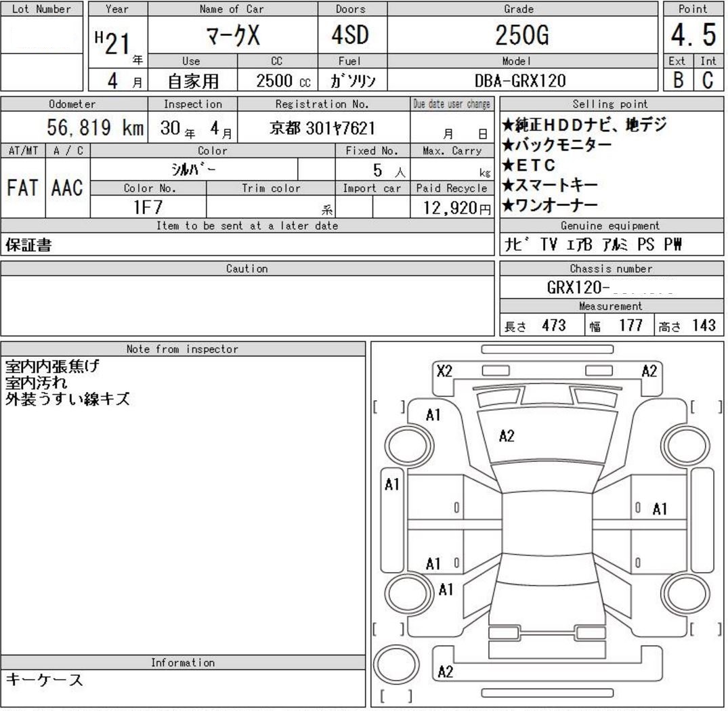Click the "A2" mark on the hood
This screenshot has height=711, width=728.
pyautogui.click(x=507, y=436)
